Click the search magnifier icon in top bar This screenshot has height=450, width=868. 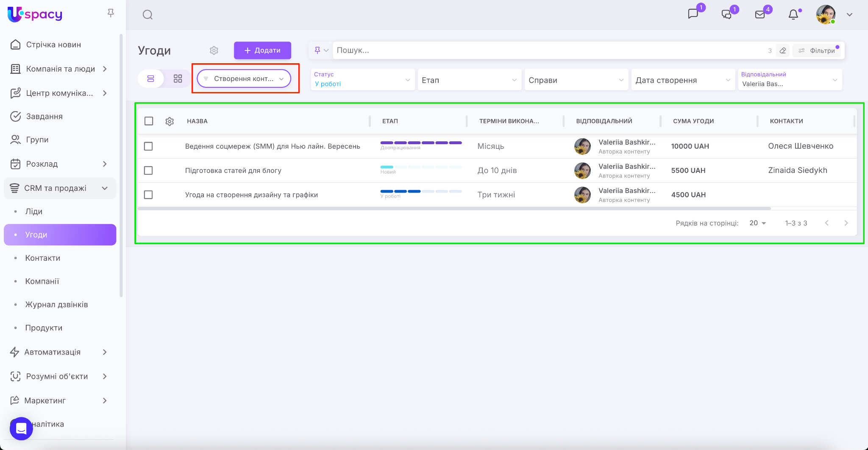coord(147,15)
